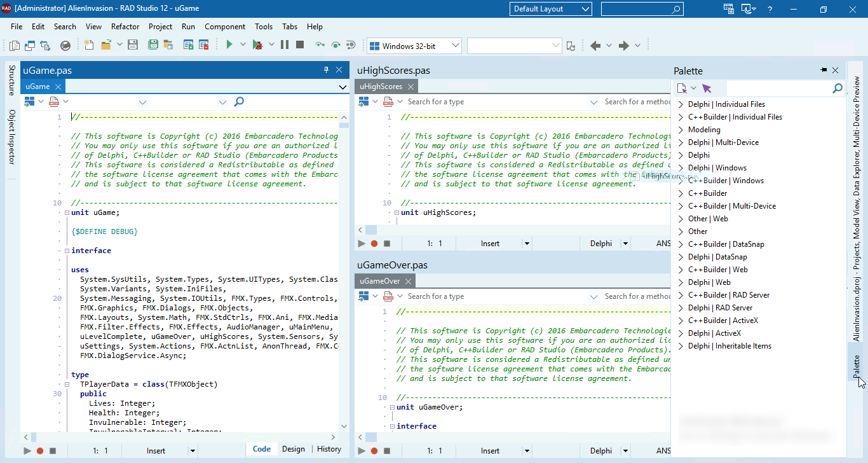Click the Step Over debug icon
The image size is (868, 463).
(x=336, y=45)
